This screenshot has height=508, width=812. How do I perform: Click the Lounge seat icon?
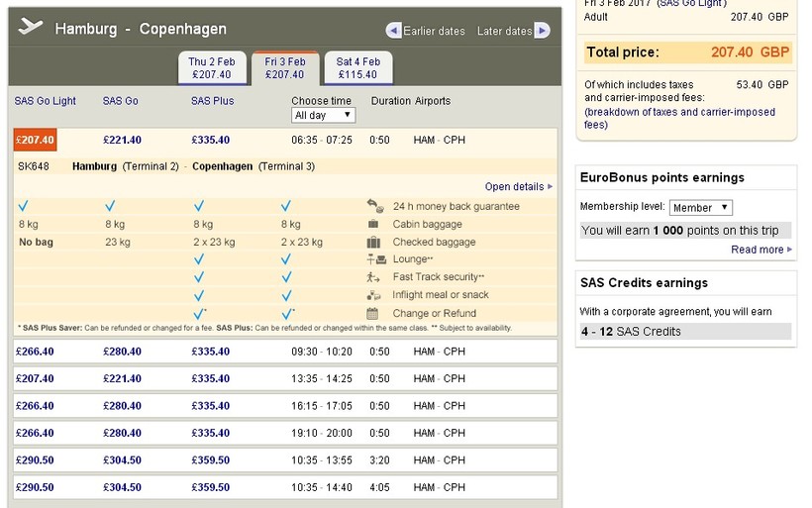click(373, 259)
